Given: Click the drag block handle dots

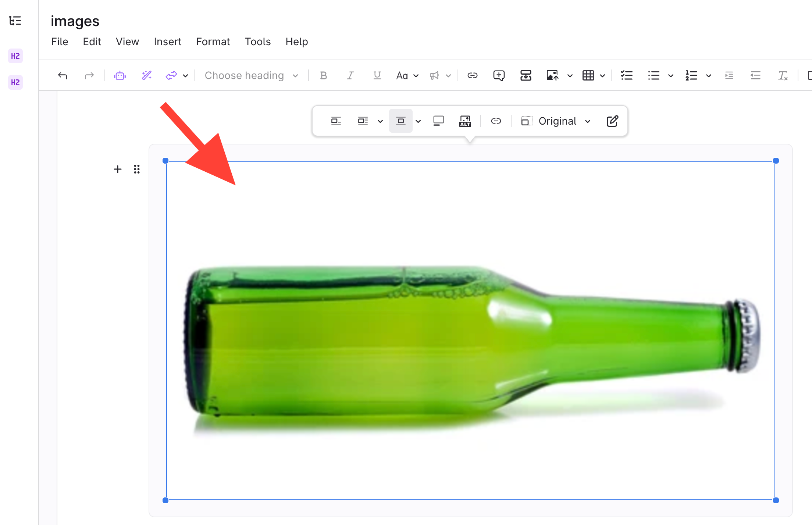Looking at the screenshot, I should coord(137,169).
